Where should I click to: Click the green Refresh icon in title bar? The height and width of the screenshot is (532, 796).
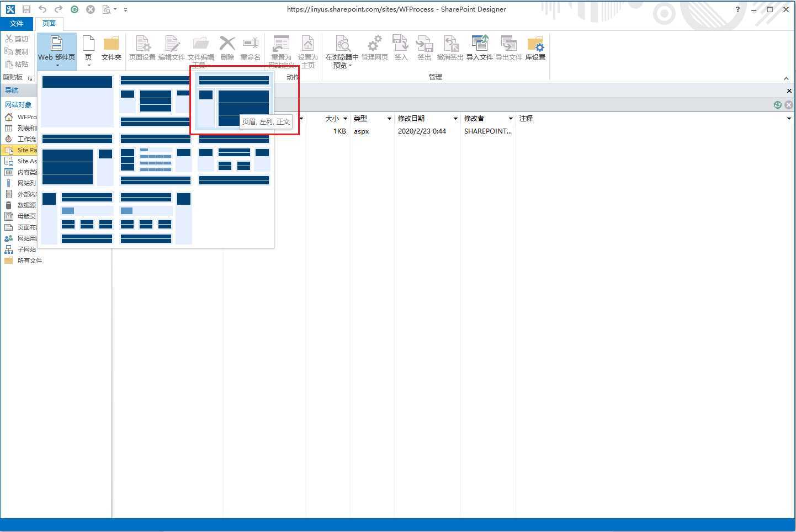[x=75, y=9]
